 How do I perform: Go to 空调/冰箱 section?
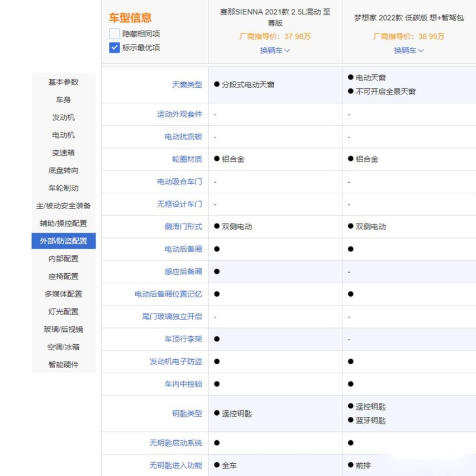pyautogui.click(x=64, y=347)
